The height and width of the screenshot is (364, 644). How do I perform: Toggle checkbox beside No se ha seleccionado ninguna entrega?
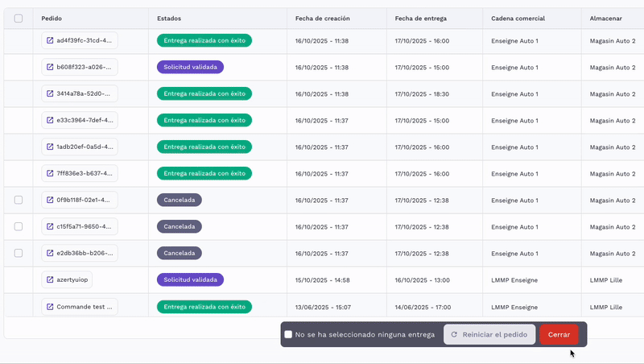tap(288, 334)
